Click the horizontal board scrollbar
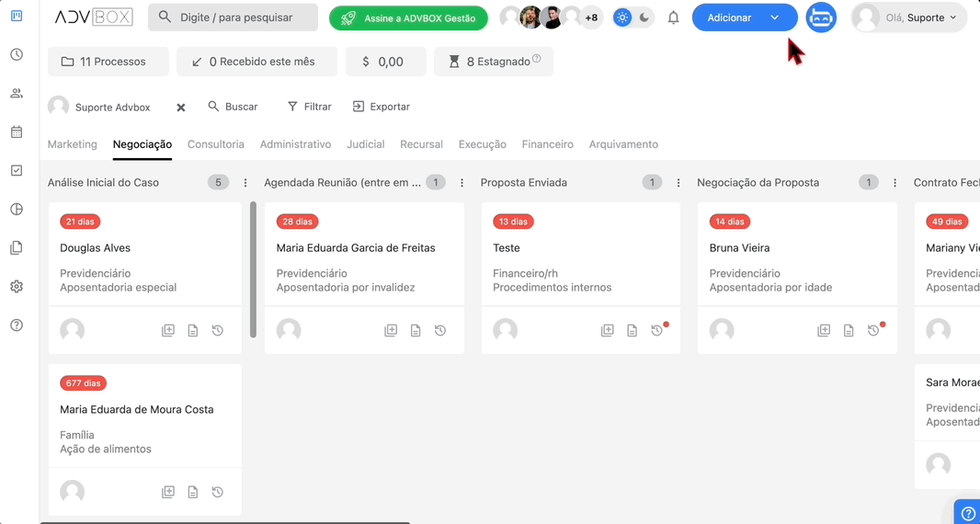This screenshot has width=980, height=524. [x=225, y=522]
